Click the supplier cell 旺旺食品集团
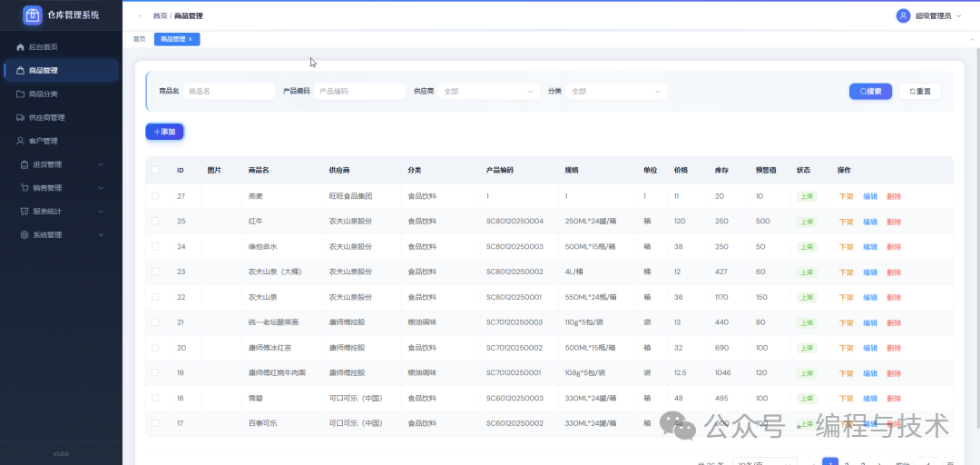Screen dimensions: 980x465 pos(350,196)
